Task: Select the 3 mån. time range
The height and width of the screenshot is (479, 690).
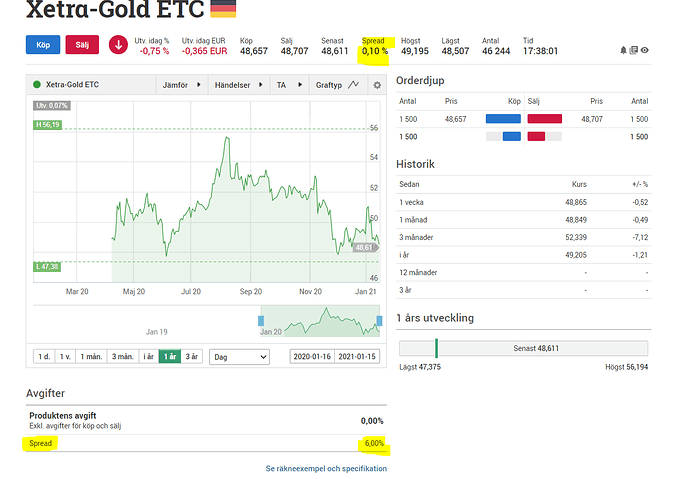Action: click(123, 356)
